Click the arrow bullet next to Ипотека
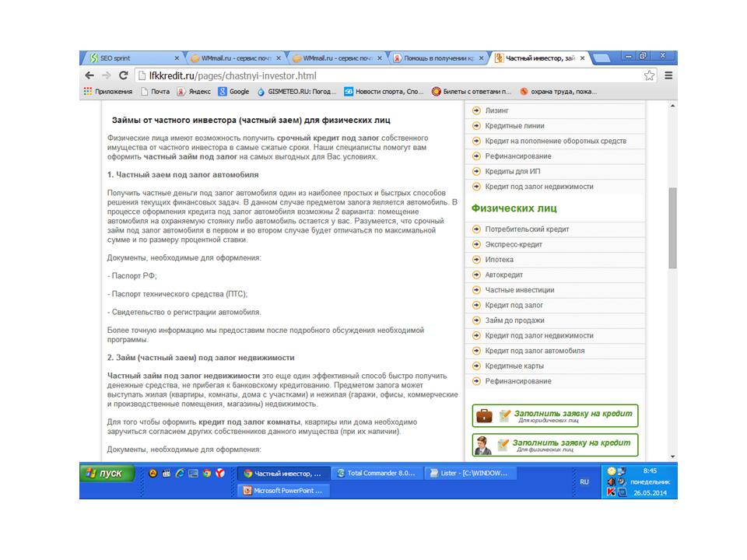Image resolution: width=747 pixels, height=560 pixels. pyautogui.click(x=476, y=260)
